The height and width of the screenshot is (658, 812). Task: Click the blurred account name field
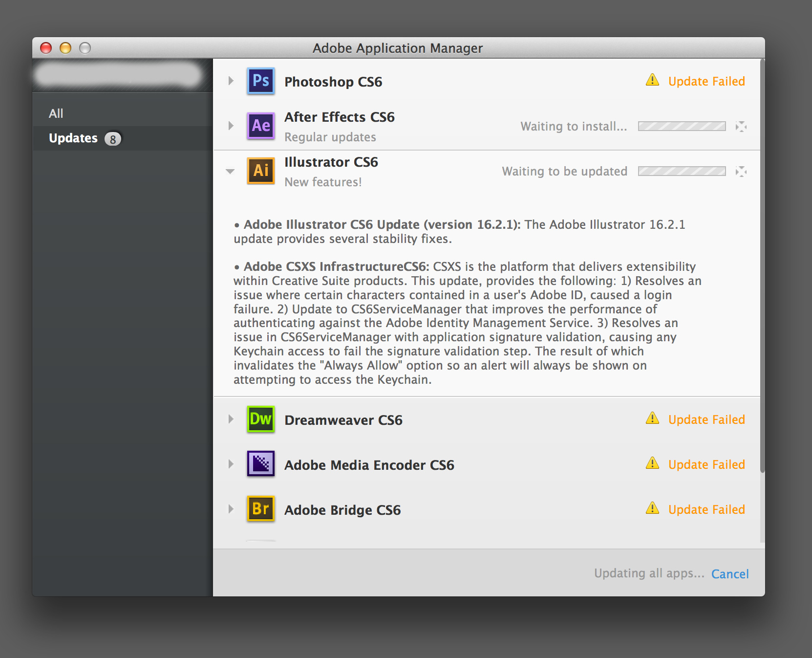click(x=118, y=75)
